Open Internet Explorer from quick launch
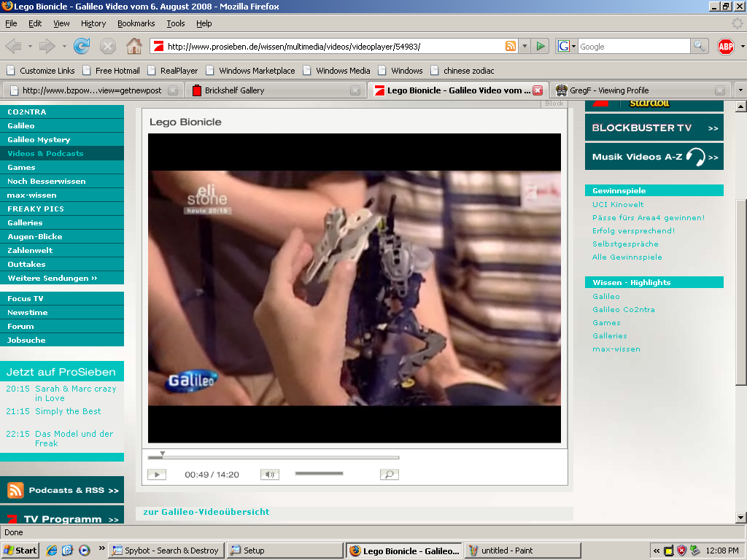Screen dimensions: 747x560 (52, 551)
